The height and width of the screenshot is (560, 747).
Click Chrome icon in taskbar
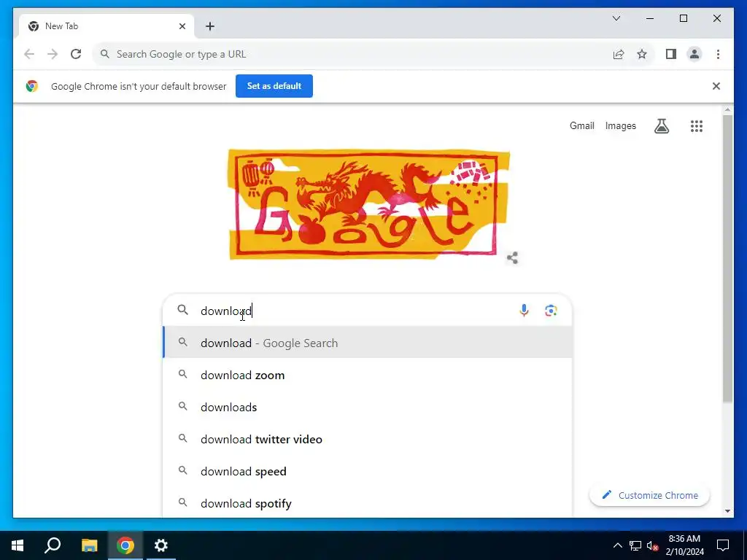coord(125,545)
